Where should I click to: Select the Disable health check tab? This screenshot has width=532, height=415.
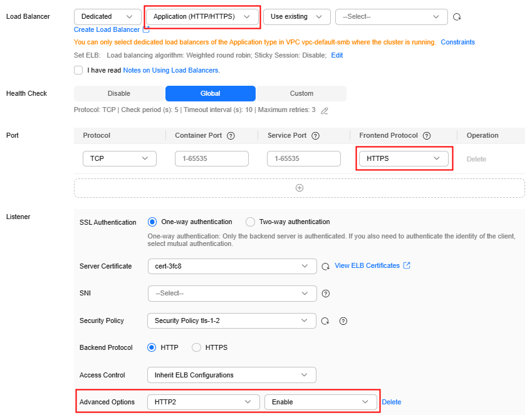click(119, 94)
